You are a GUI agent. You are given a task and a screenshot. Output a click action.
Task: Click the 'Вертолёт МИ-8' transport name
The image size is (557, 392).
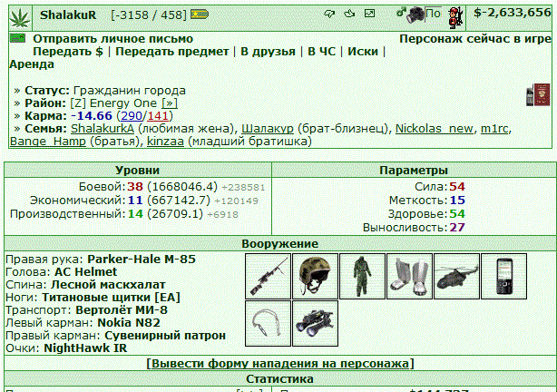(122, 310)
